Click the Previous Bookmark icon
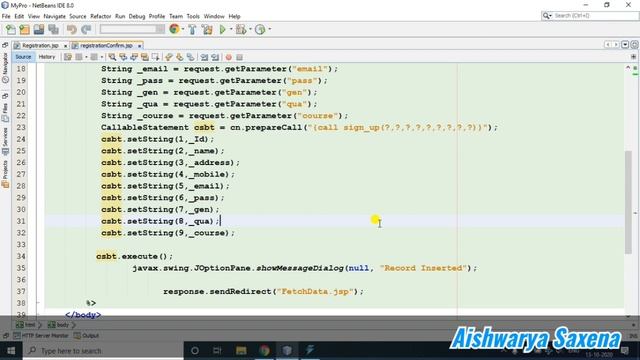The height and width of the screenshot is (360, 640). click(169, 57)
